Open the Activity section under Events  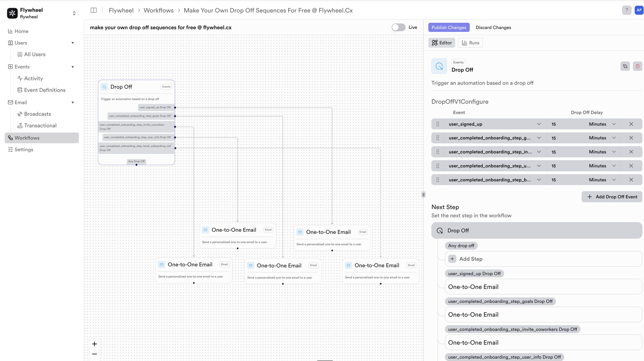[x=33, y=78]
